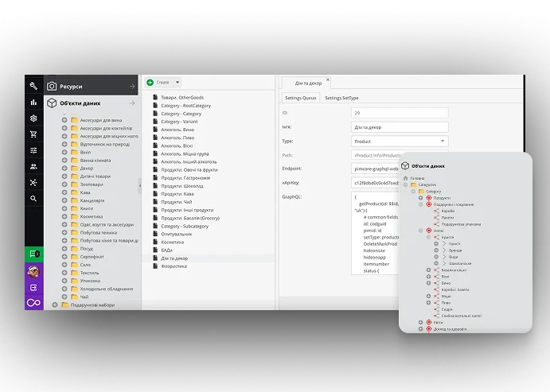Click the bar chart reports icon
Viewport: 550px width, 392px height.
click(33, 103)
